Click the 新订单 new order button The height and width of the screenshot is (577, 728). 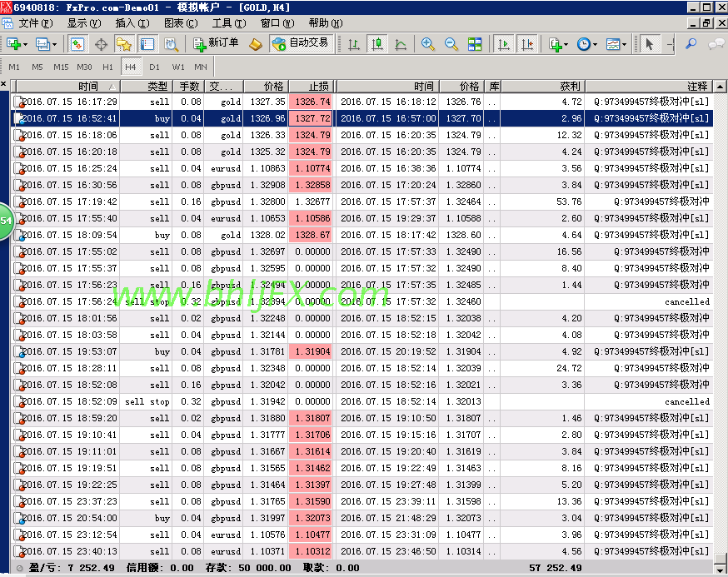pyautogui.click(x=216, y=43)
